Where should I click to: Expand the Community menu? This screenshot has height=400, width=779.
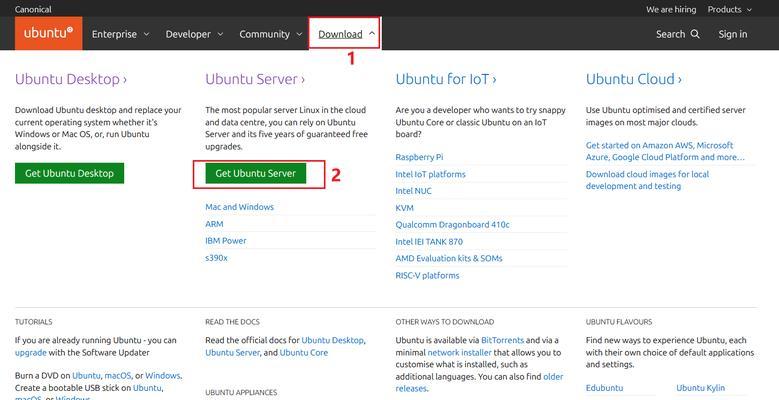click(271, 34)
